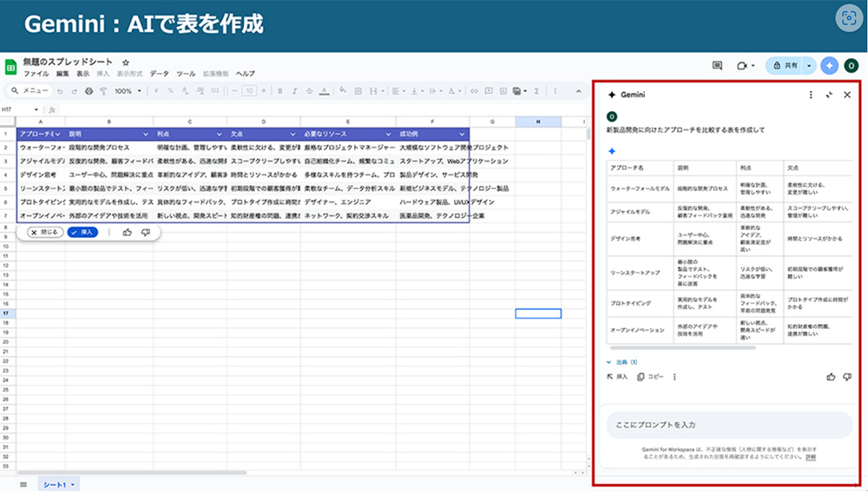Increase font size with plus button

[264, 91]
